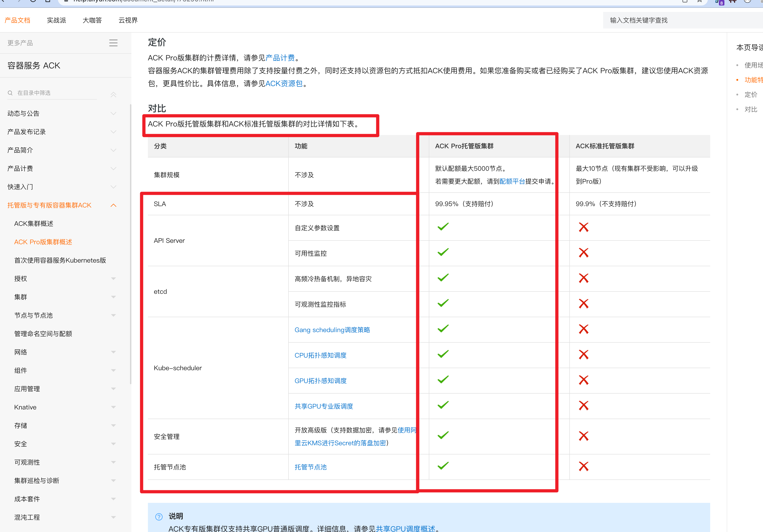Screen dimensions: 763x532
Task: Open the Gang scheduling调度策略 link
Action: pyautogui.click(x=332, y=330)
